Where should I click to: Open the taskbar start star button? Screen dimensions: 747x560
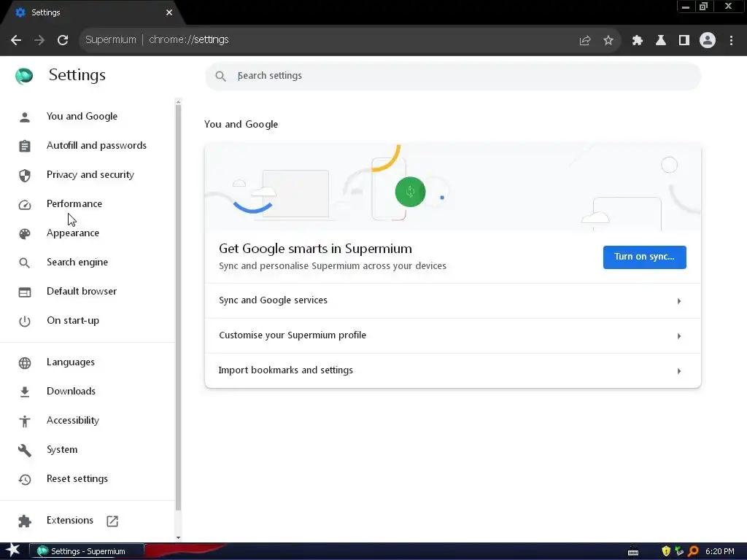tap(13, 551)
